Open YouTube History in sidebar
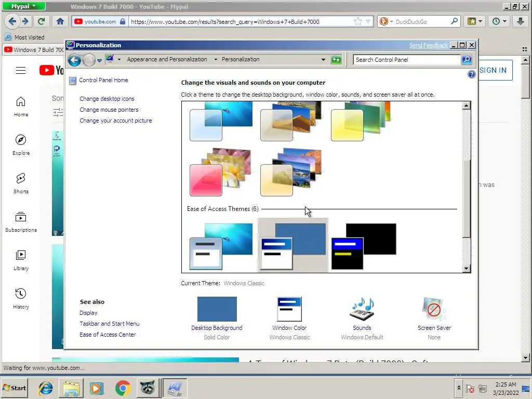The width and height of the screenshot is (532, 399). [x=21, y=299]
